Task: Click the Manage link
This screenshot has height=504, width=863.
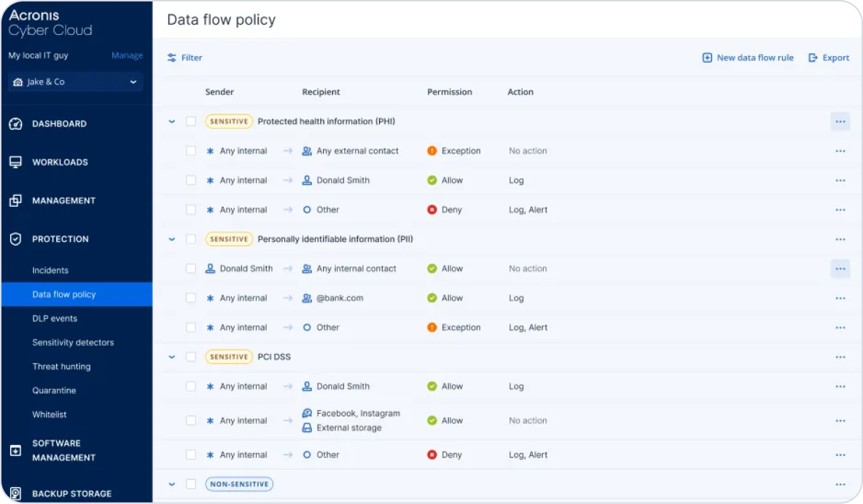Action: point(127,55)
